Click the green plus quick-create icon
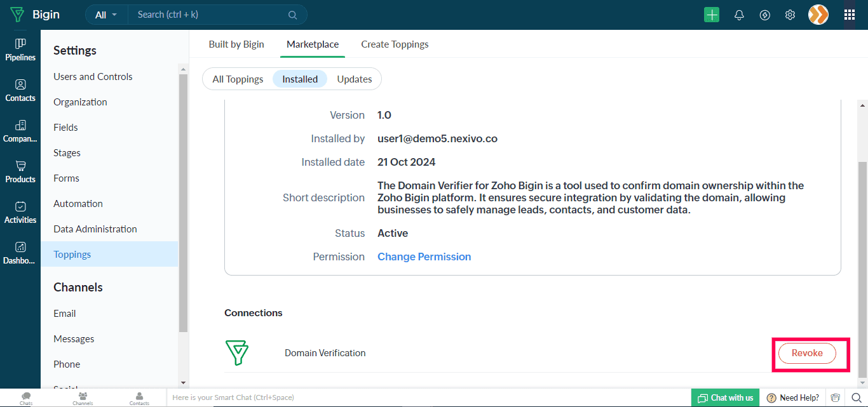This screenshot has height=407, width=868. click(x=712, y=15)
